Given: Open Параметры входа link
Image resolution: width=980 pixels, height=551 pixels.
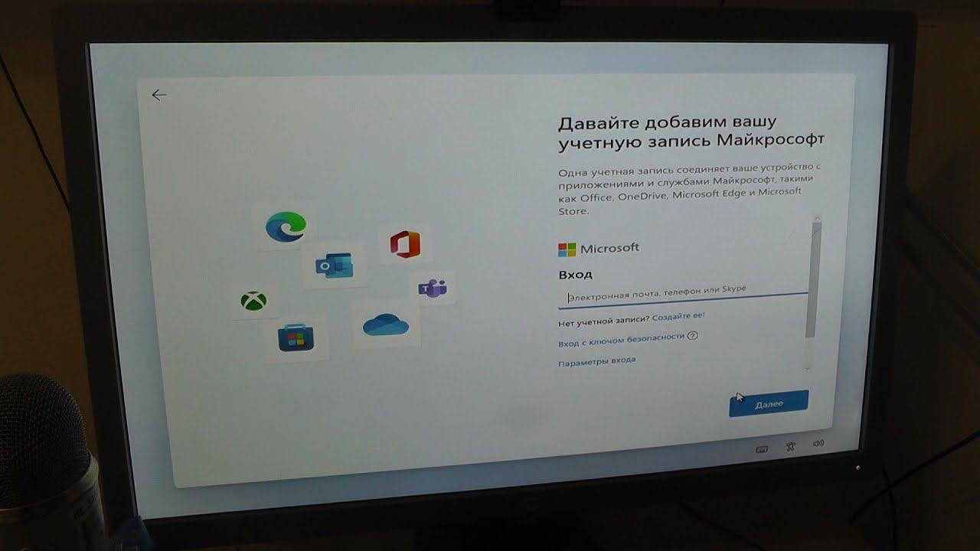Looking at the screenshot, I should pyautogui.click(x=596, y=360).
